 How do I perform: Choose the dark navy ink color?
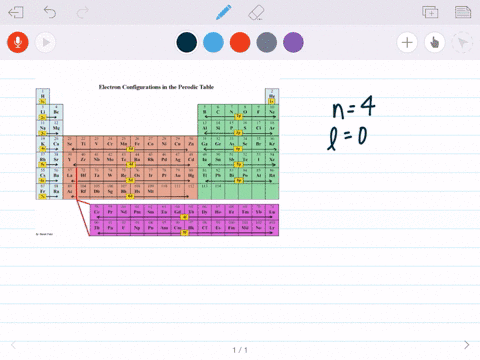(x=187, y=42)
